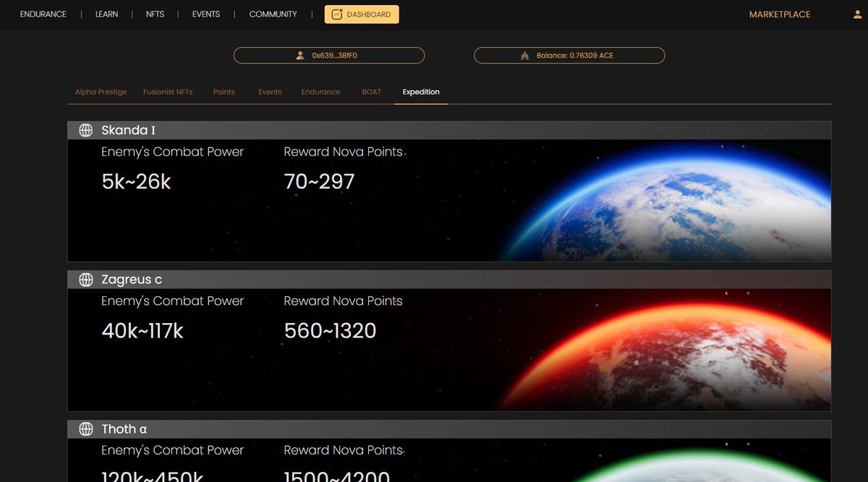Click the person icon in wallet address pill

click(300, 55)
